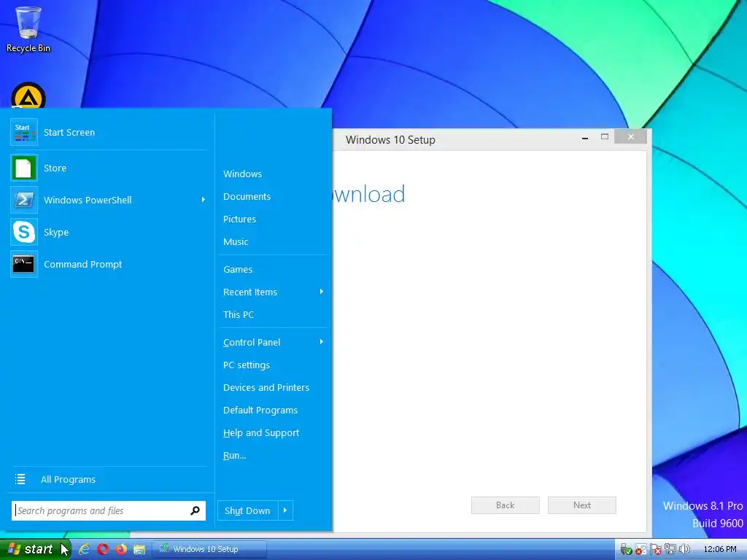Click the tray icon left of the flag
This screenshot has width=747, height=560.
coord(640,550)
